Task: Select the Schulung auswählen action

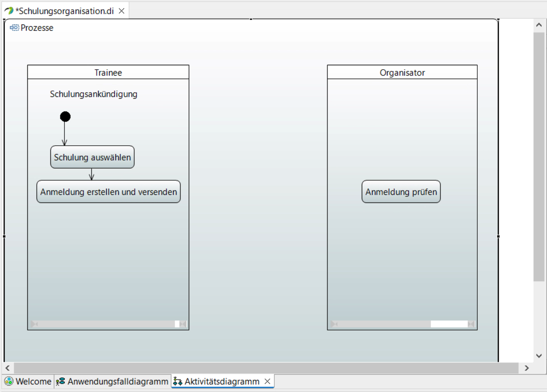Action: tap(92, 157)
